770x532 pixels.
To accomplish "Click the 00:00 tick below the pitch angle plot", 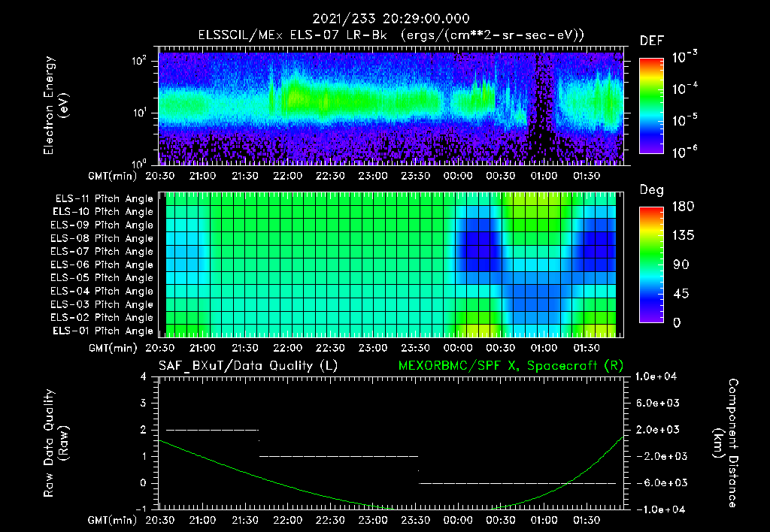I will tap(458, 348).
